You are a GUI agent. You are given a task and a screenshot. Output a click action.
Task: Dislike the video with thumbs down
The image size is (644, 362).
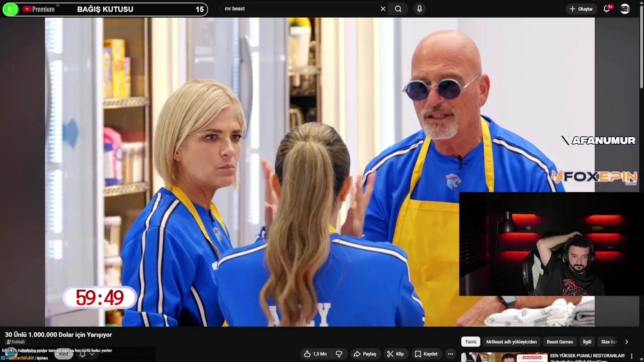(x=339, y=354)
